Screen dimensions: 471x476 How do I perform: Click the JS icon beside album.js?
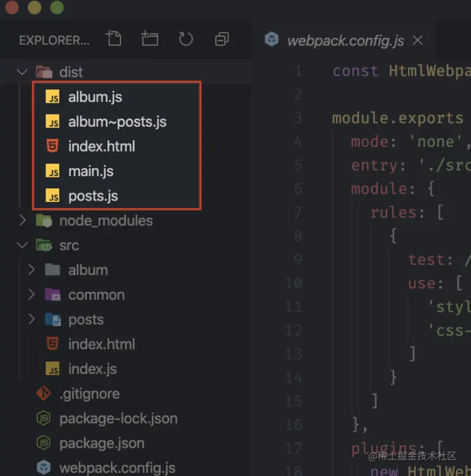click(x=53, y=97)
